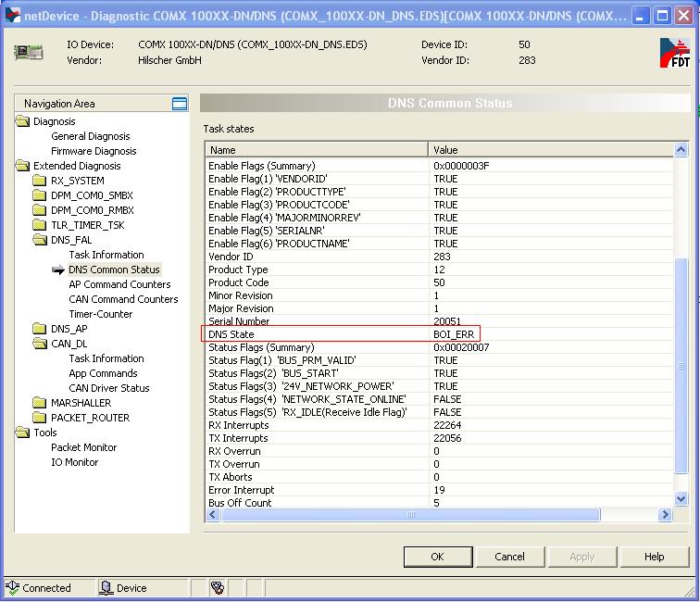The width and height of the screenshot is (700, 602).
Task: Open the MARSHALLER folder
Action: [x=80, y=403]
